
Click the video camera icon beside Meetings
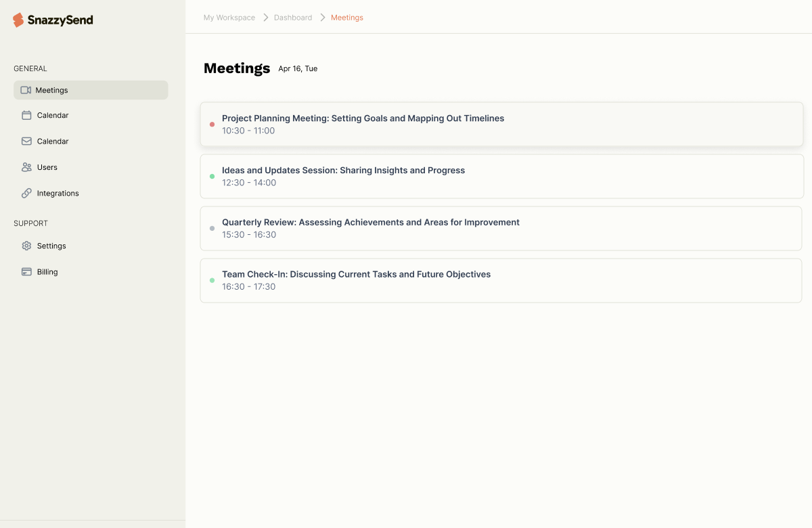26,90
